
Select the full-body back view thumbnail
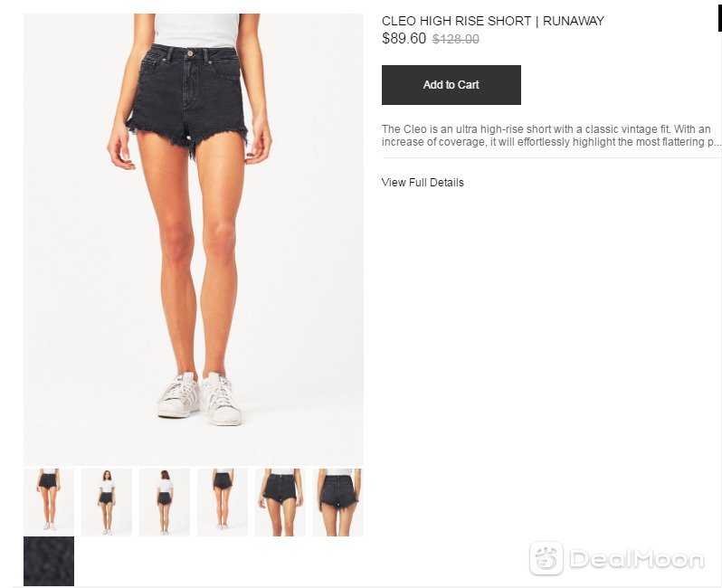[165, 502]
